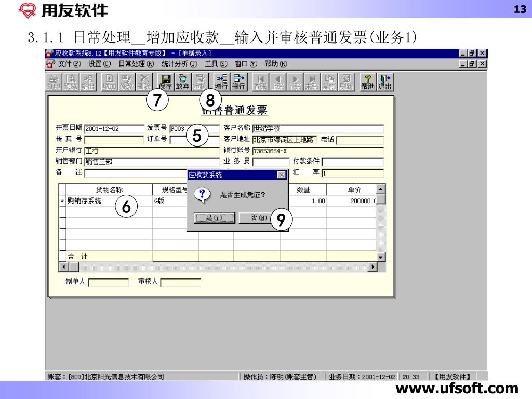Viewport: 532px width, 399px height.
Task: Open the 工具(S) menu
Action: point(216,64)
